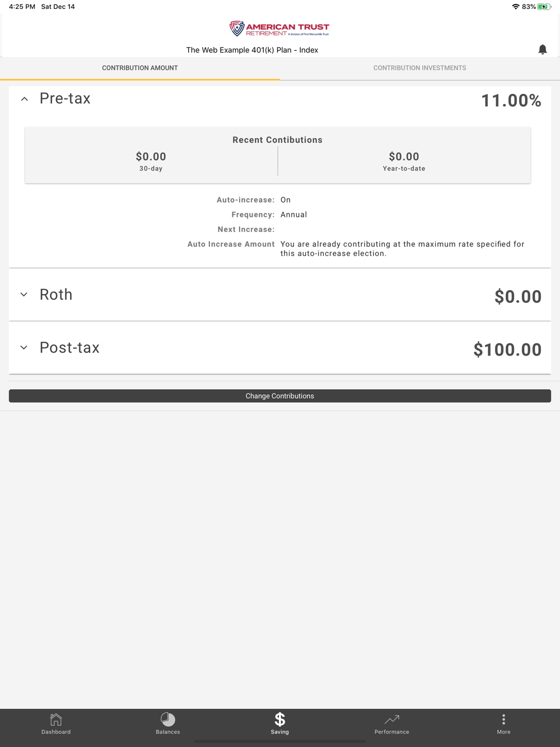Open the Dashboard house icon

(x=56, y=719)
